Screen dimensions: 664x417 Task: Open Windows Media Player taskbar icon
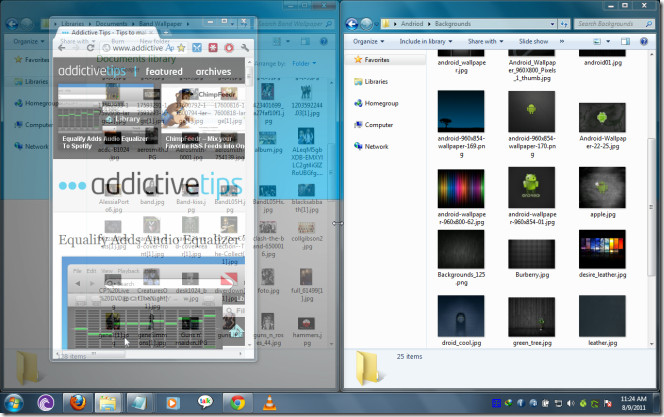pos(172,403)
